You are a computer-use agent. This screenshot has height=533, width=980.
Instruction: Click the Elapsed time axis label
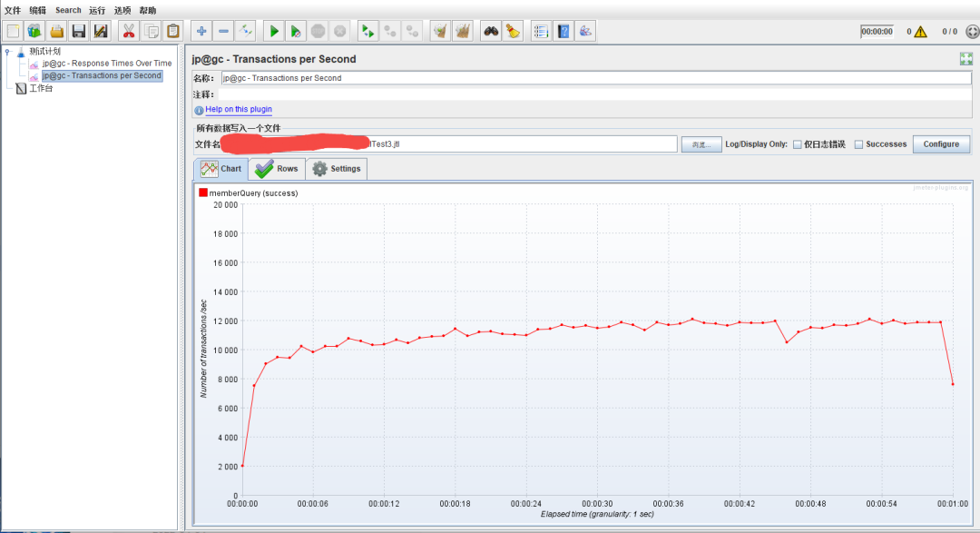pos(597,514)
